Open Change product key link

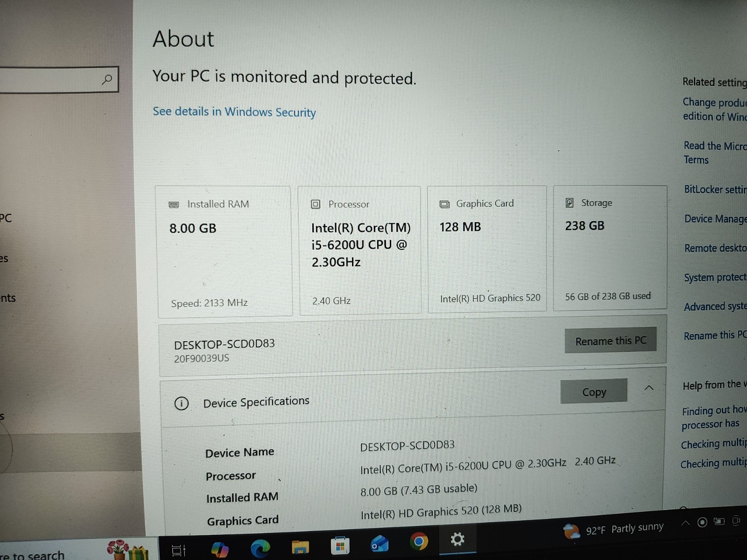(x=715, y=109)
